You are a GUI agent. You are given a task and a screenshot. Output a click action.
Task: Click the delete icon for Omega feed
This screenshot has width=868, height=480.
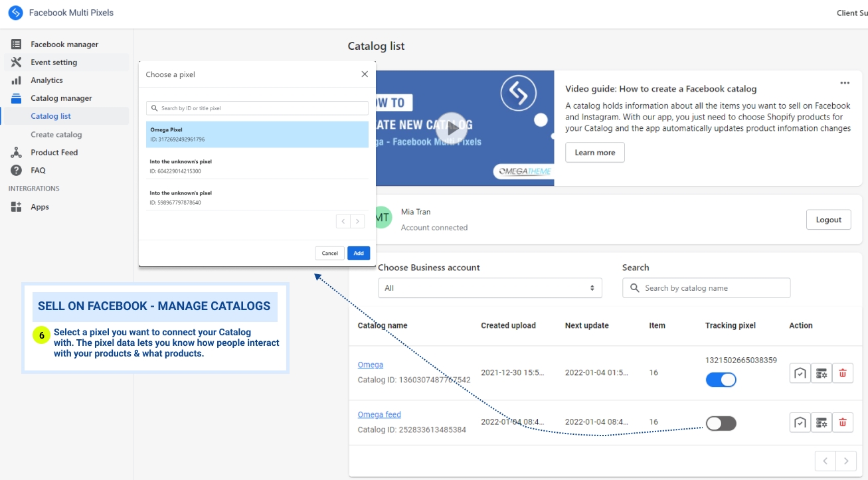click(x=843, y=422)
